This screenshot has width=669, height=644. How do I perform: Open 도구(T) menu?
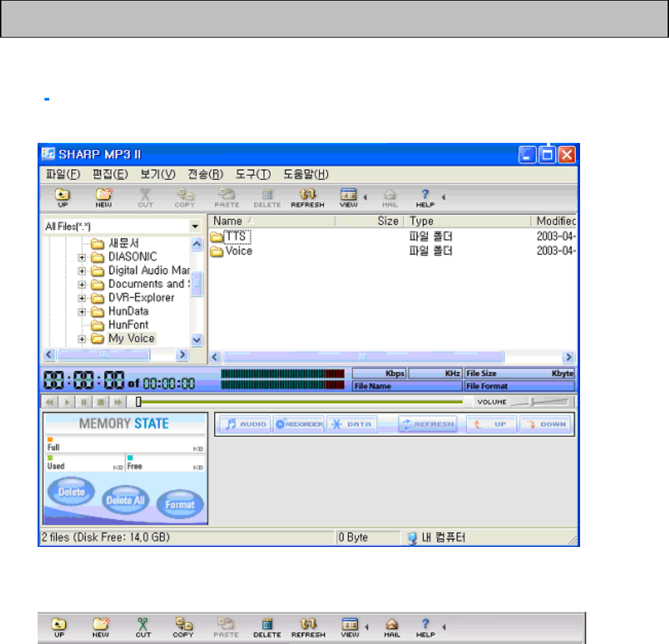tap(253, 174)
